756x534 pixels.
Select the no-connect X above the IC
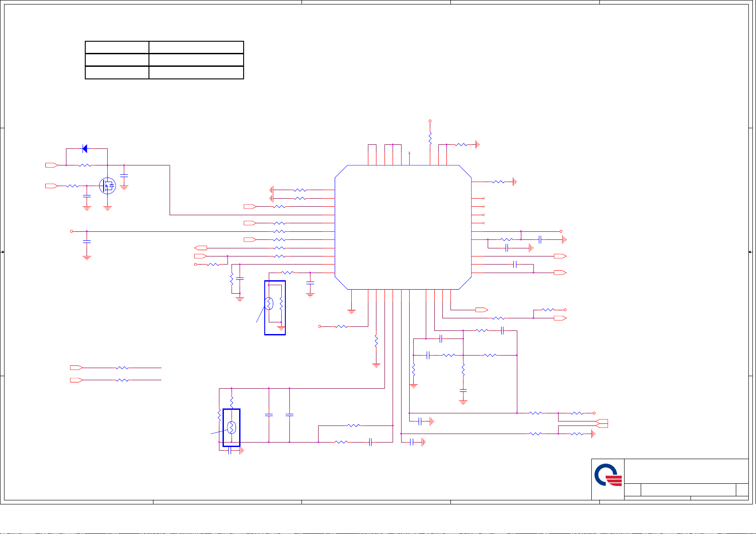point(409,153)
